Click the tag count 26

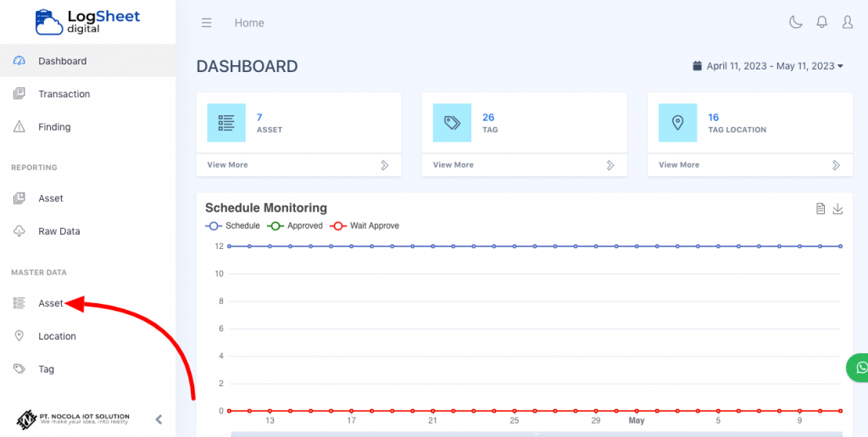(x=488, y=117)
